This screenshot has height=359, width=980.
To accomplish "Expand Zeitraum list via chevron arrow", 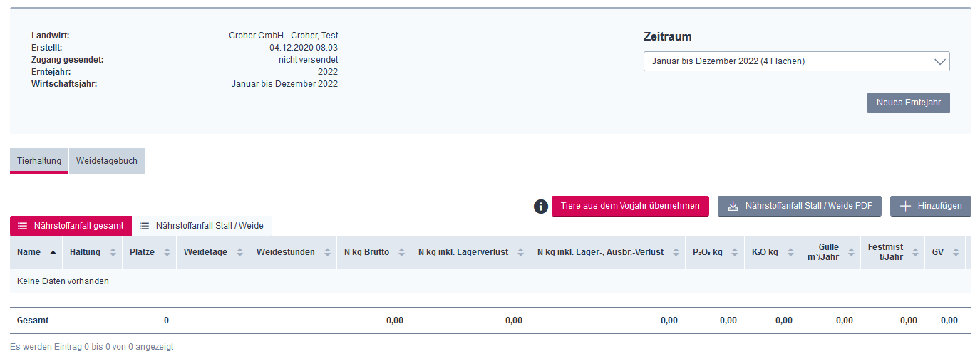I will 939,61.
